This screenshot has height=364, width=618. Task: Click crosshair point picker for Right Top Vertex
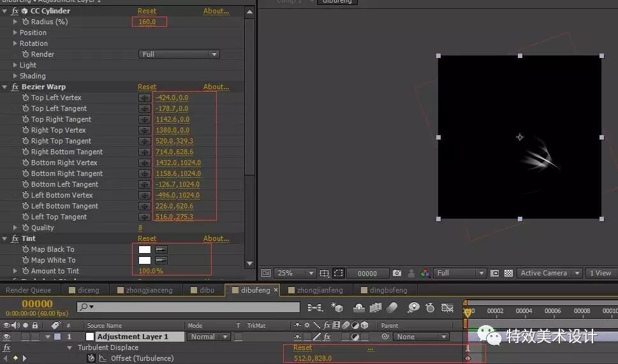(x=144, y=130)
